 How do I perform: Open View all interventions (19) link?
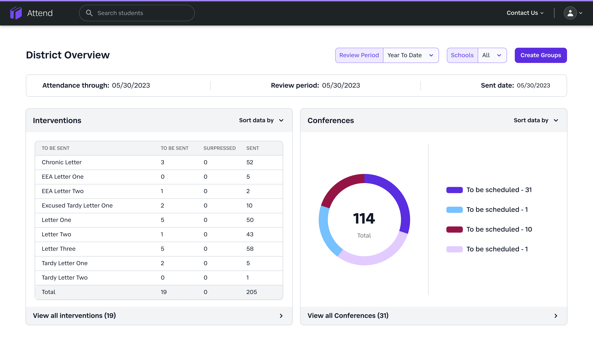point(74,316)
